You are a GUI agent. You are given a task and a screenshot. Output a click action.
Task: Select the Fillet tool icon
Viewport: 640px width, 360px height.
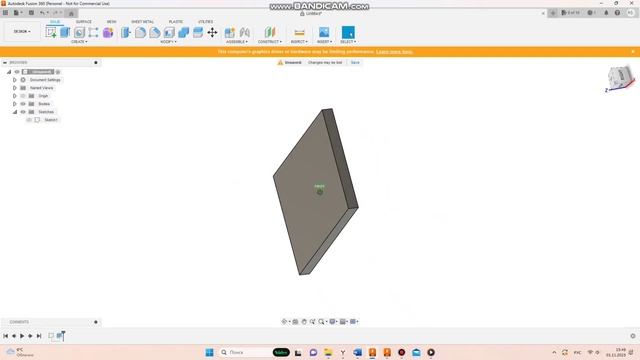[140, 32]
